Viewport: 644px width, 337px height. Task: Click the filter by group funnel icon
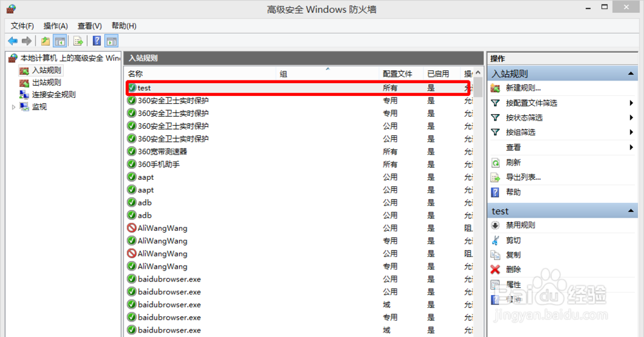[495, 132]
